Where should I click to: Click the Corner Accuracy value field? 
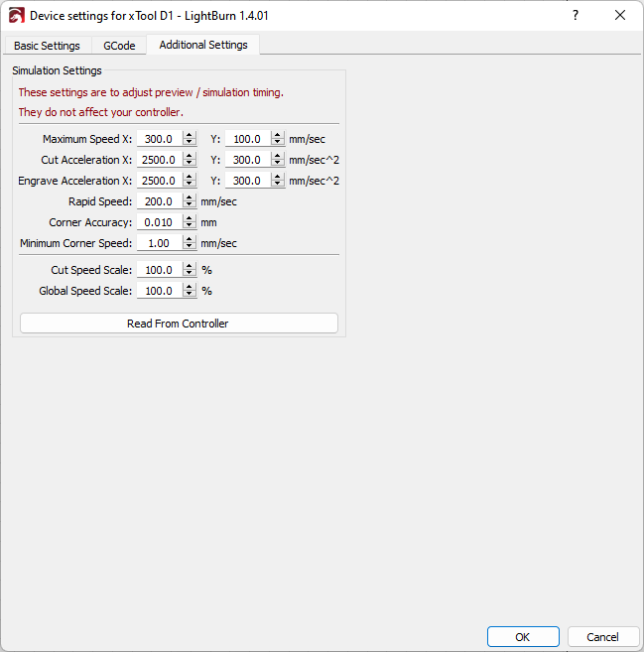(x=160, y=222)
